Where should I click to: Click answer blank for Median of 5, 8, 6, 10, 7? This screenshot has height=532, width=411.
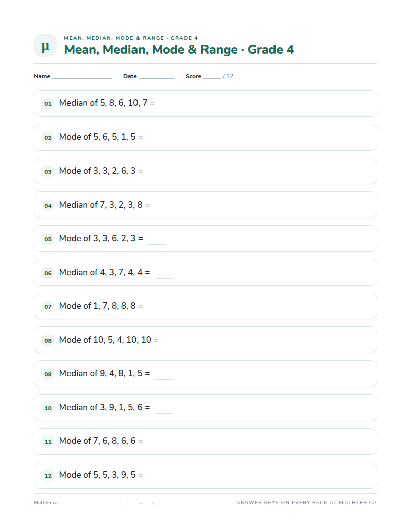click(169, 108)
